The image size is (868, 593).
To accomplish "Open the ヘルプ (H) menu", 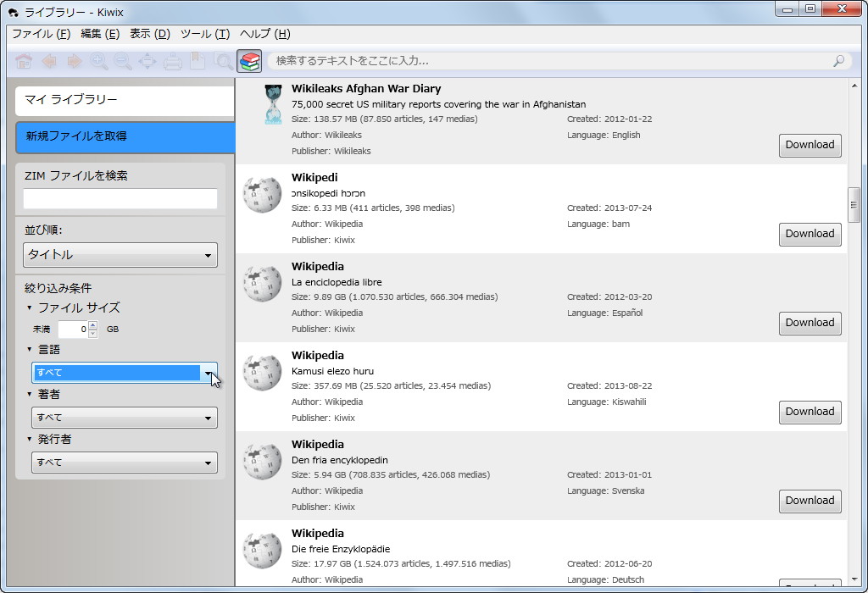I will [x=264, y=34].
